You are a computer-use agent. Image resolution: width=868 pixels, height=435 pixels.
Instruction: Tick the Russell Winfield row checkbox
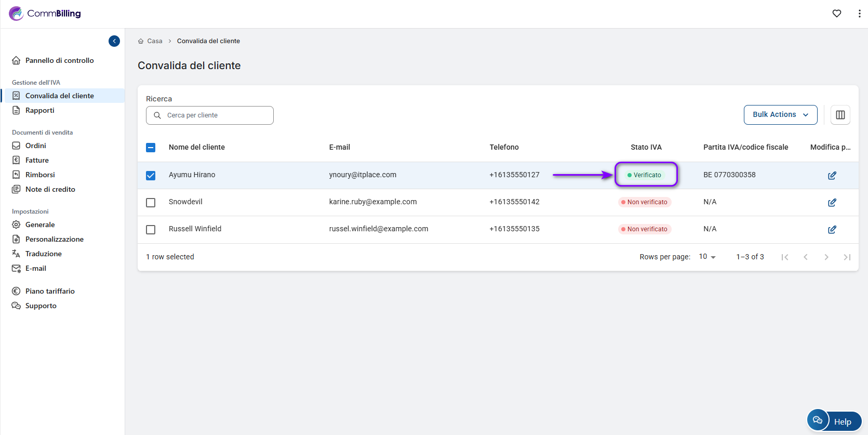151,230
